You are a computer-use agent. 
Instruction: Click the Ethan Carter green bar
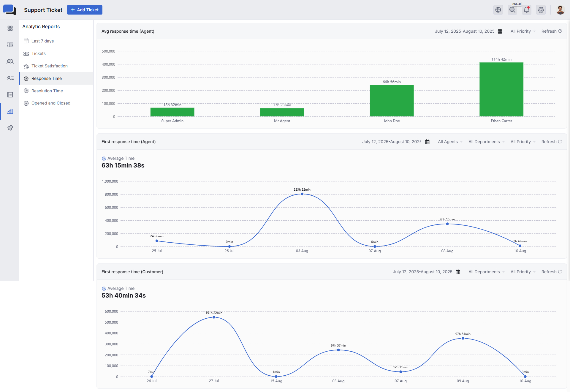pyautogui.click(x=501, y=89)
